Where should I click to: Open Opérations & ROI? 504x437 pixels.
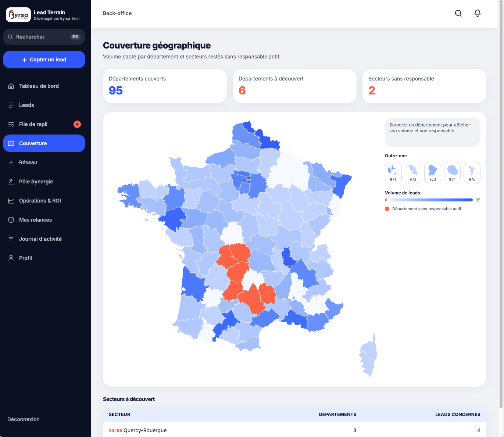pos(44,201)
